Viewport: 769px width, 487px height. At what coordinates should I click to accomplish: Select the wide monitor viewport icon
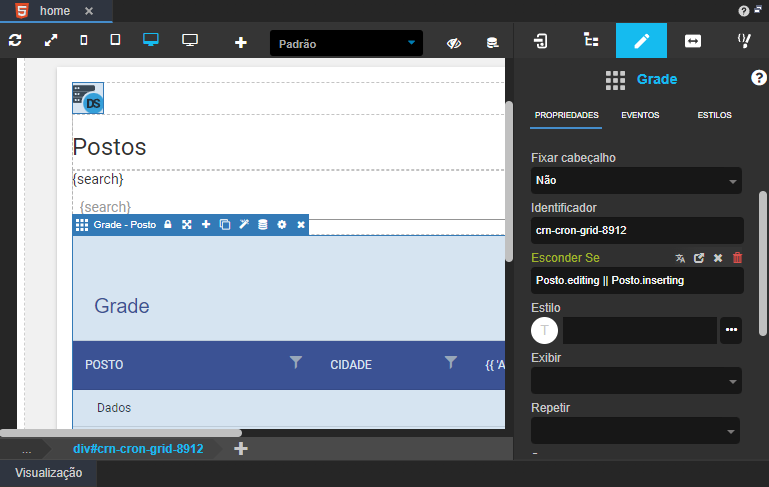click(190, 40)
